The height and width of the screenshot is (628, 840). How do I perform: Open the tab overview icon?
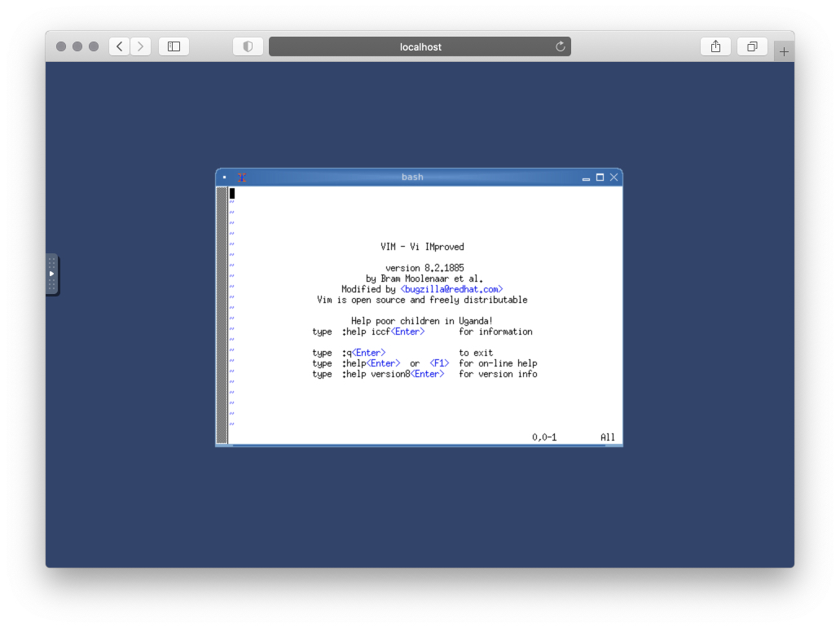point(751,46)
